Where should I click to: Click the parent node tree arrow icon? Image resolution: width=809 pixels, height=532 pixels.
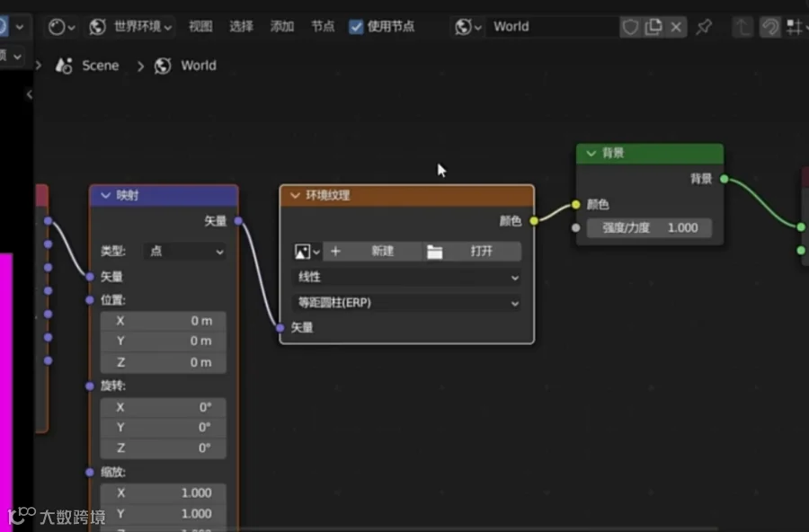coord(742,26)
